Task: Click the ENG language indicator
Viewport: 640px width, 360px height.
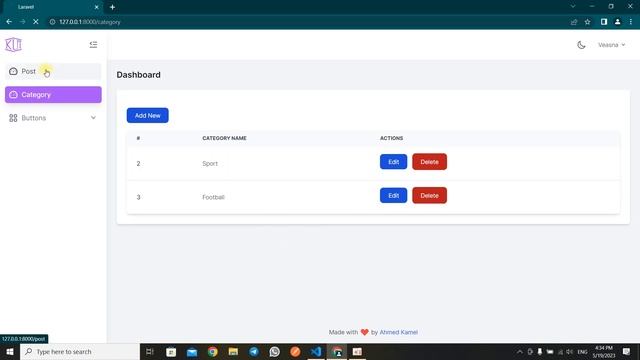Action: click(x=582, y=352)
